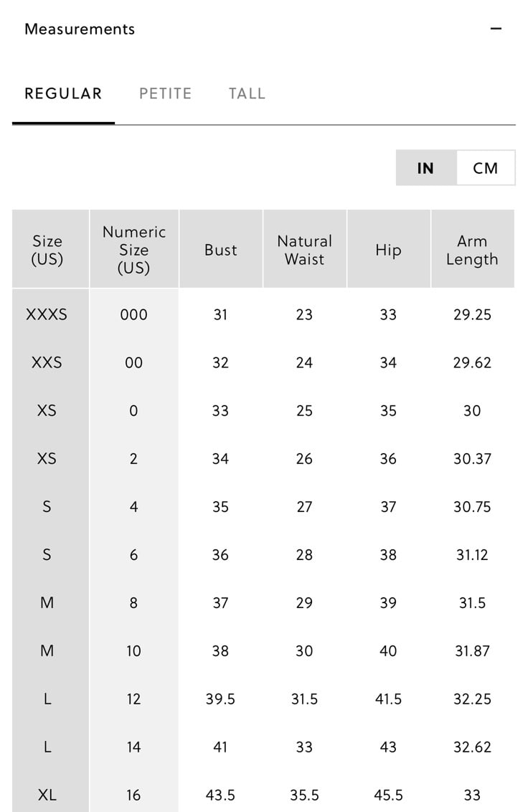Click numeric size 16 cell
528x812 pixels.
point(133,795)
